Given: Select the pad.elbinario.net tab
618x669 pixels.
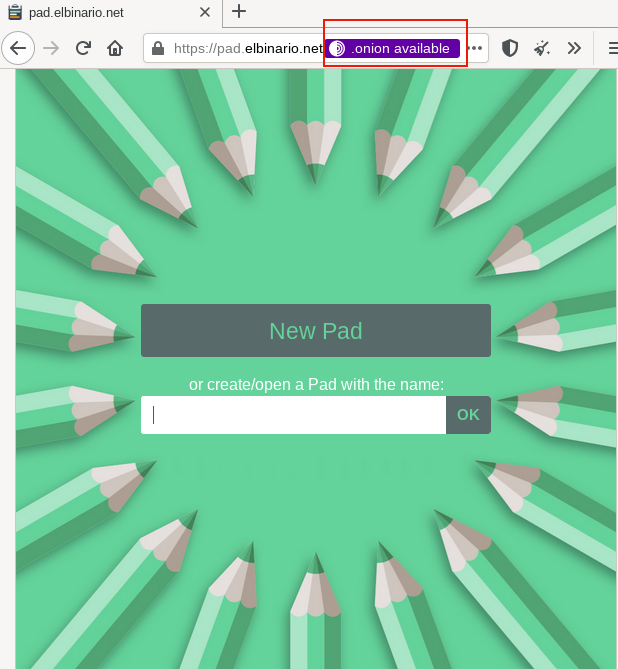Looking at the screenshot, I should [110, 13].
